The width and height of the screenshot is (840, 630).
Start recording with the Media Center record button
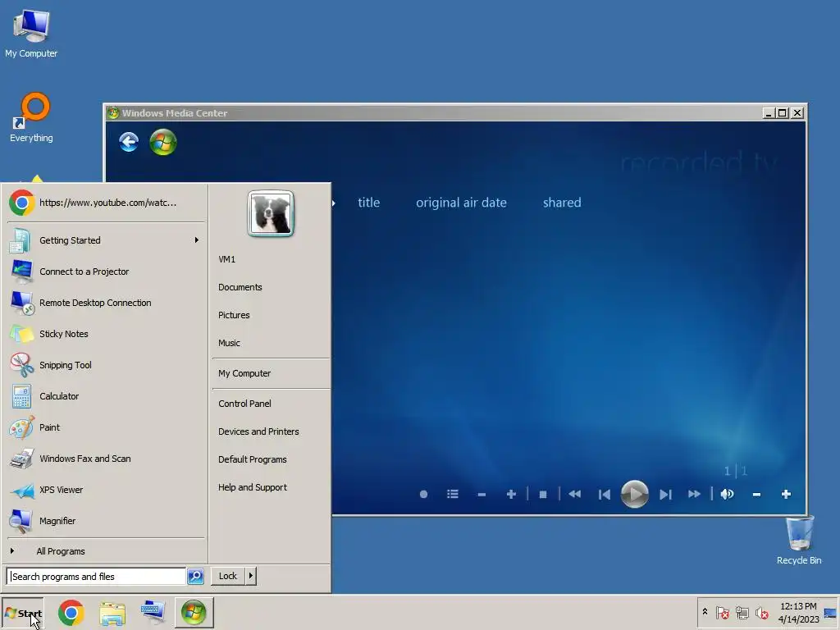point(423,495)
